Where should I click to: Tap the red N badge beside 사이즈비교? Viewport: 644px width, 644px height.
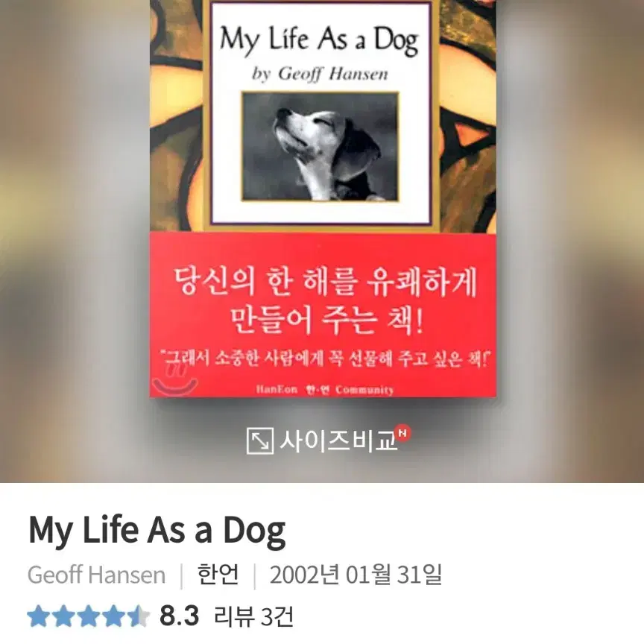(403, 434)
